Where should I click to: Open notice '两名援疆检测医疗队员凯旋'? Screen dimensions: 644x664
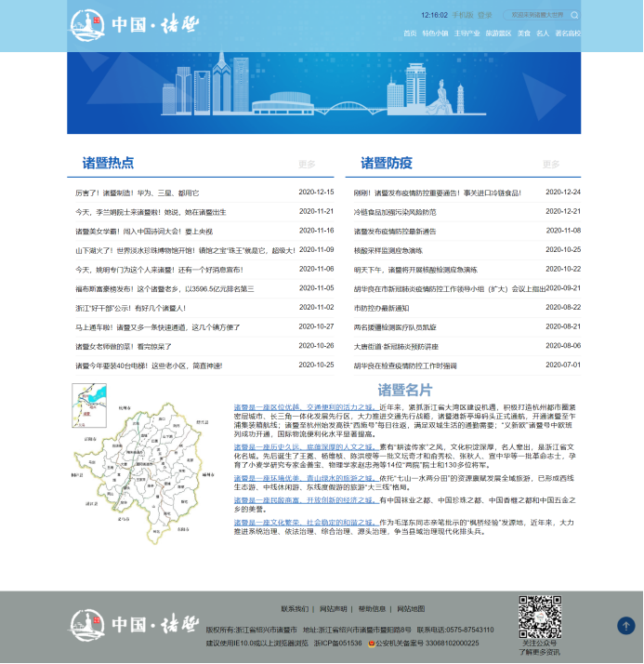point(395,327)
